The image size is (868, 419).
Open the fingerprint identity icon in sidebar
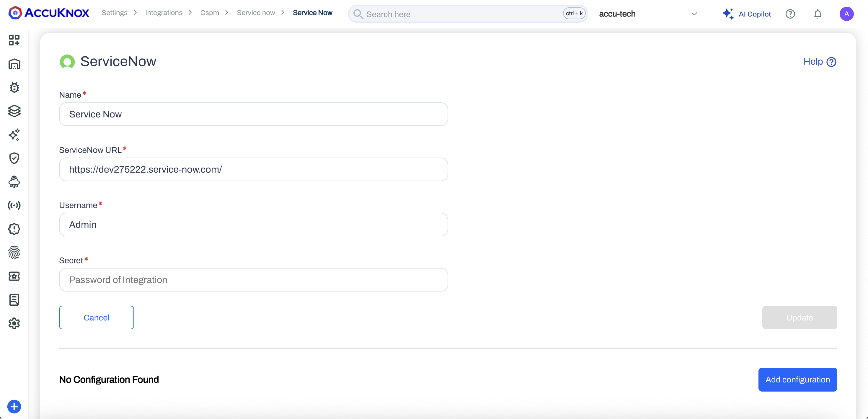[14, 253]
